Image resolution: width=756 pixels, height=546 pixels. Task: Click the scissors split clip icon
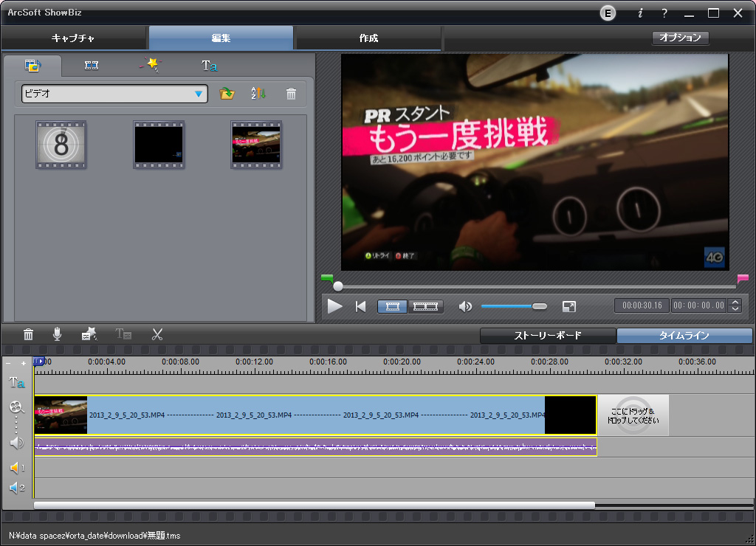[157, 334]
